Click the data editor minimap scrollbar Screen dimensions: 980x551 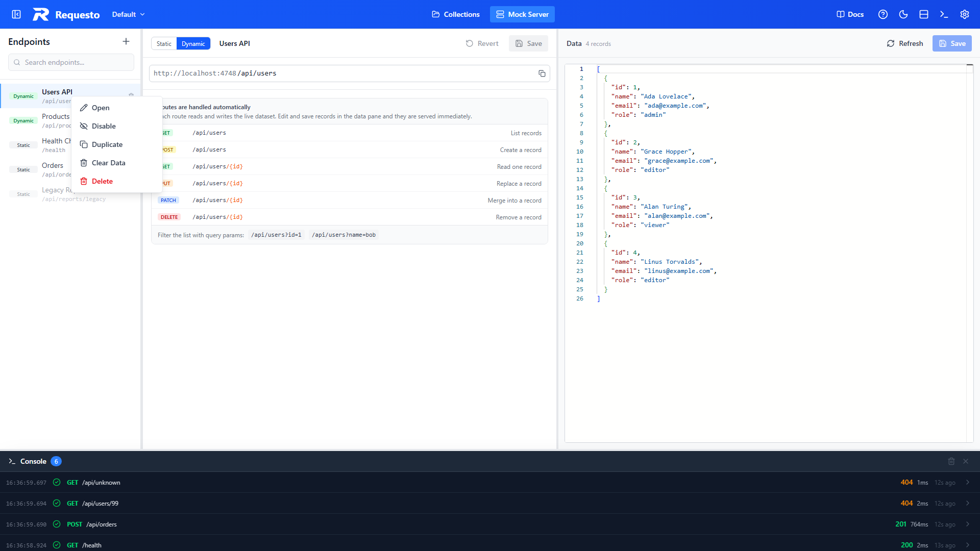pyautogui.click(x=970, y=253)
